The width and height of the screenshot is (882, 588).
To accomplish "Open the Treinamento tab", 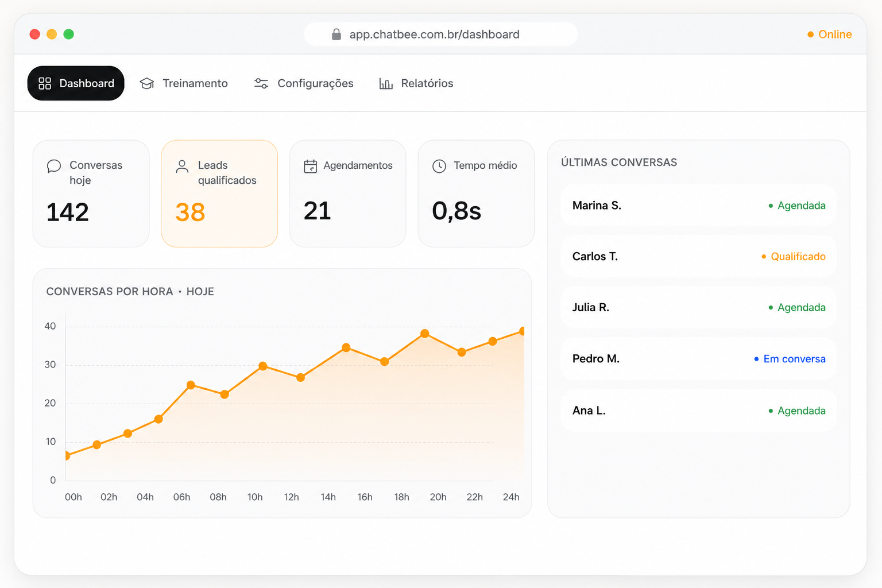I will click(x=184, y=83).
